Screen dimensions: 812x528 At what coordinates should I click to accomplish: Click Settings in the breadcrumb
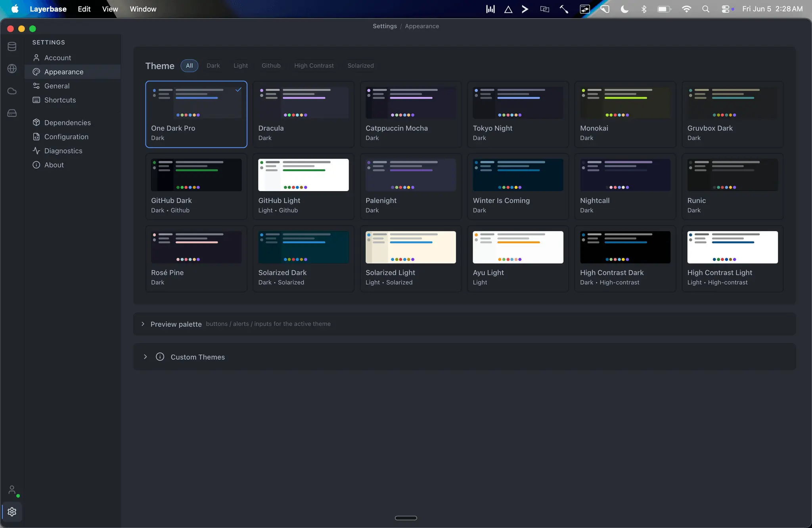click(385, 26)
